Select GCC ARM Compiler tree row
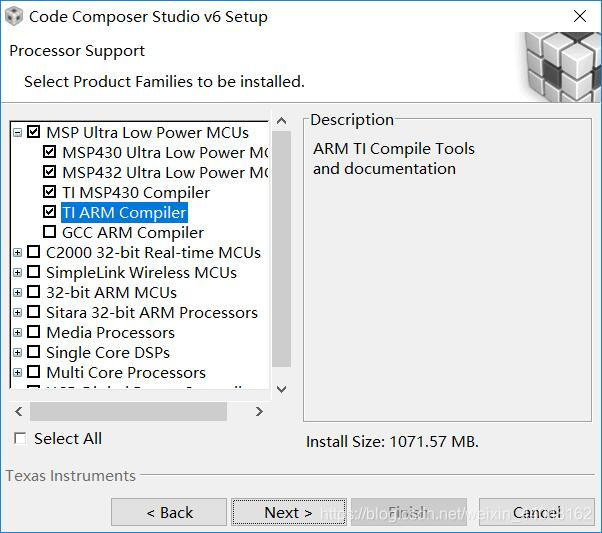The width and height of the screenshot is (602, 533). (x=133, y=232)
